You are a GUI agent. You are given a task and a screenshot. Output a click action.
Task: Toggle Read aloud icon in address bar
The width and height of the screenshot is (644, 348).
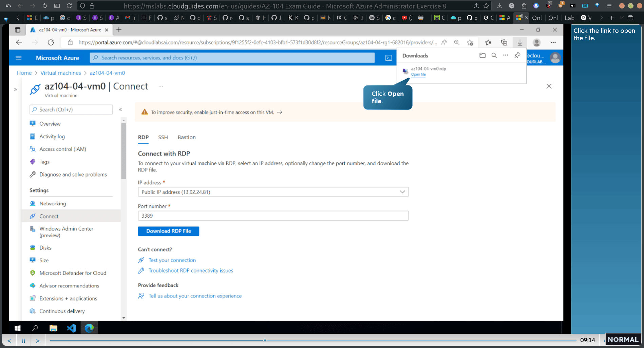[444, 42]
